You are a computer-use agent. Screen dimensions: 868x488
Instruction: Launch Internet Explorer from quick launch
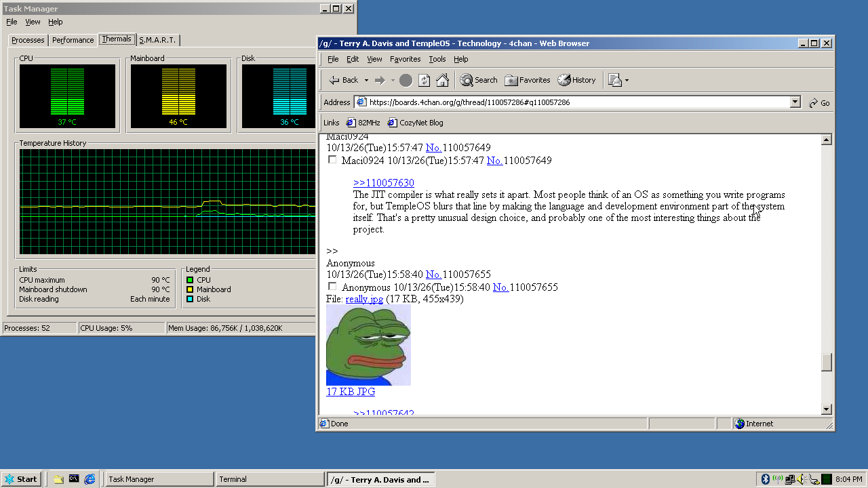click(90, 479)
